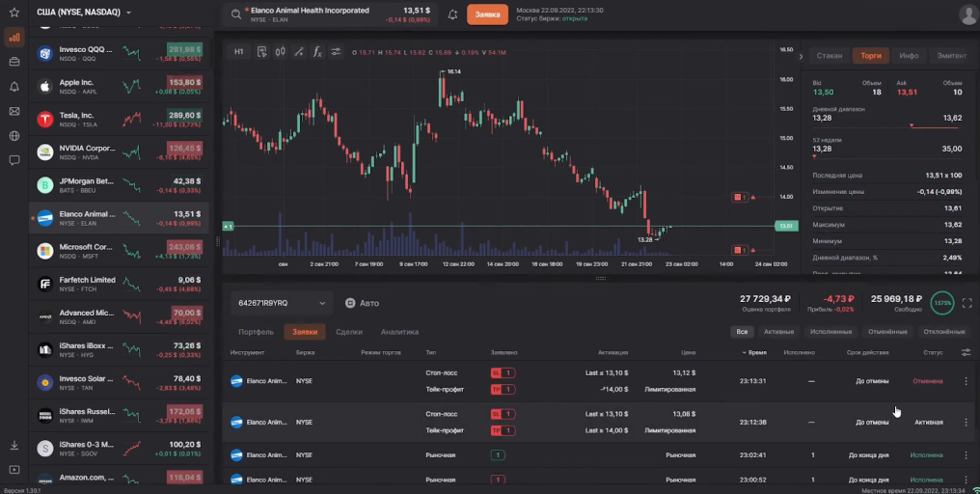The image size is (980, 494).
Task: Switch to the Эмитент tab
Action: [951, 56]
